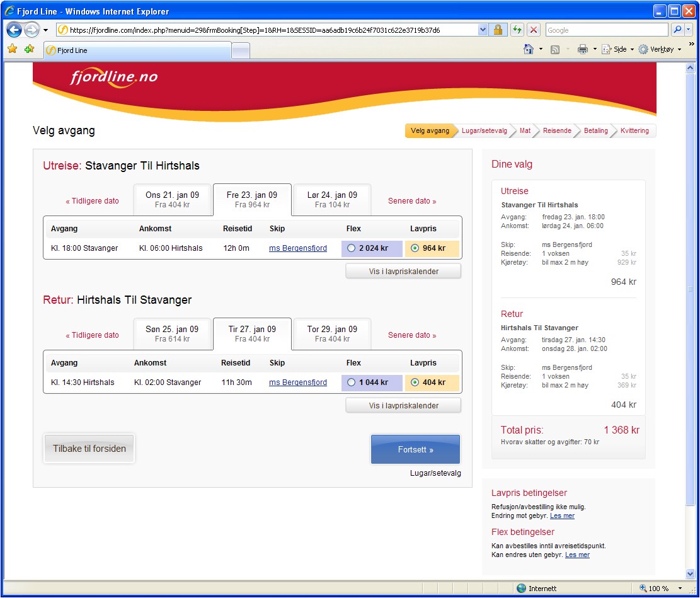
Task: Select Lavpris 964 kr radio button
Action: [415, 248]
